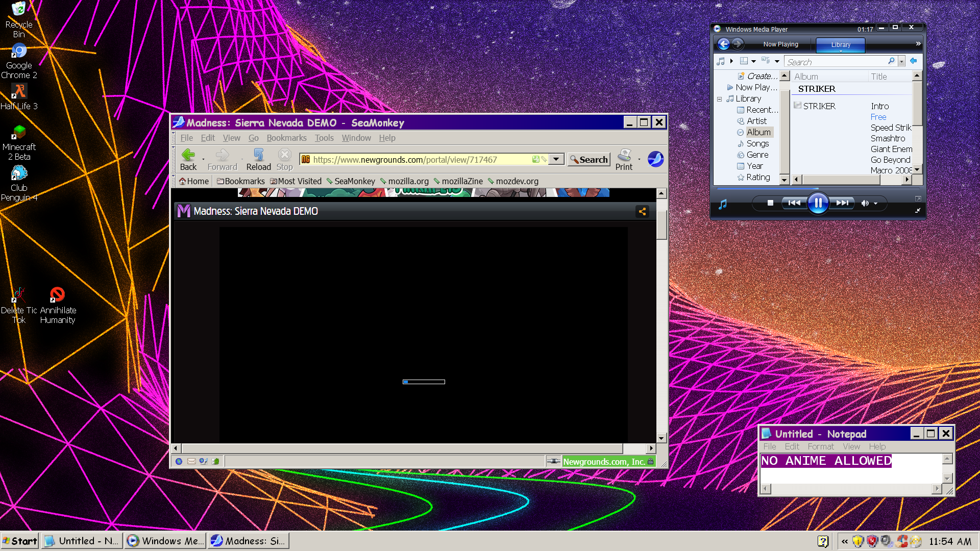Expand the Media Player search options dropdown

tap(901, 62)
